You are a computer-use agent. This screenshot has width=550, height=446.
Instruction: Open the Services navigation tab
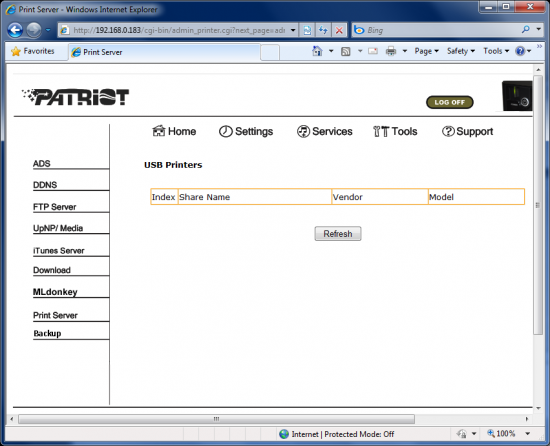[x=325, y=131]
